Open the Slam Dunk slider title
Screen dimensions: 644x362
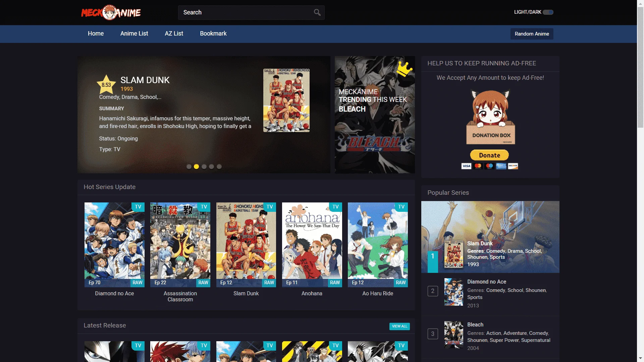(x=145, y=80)
